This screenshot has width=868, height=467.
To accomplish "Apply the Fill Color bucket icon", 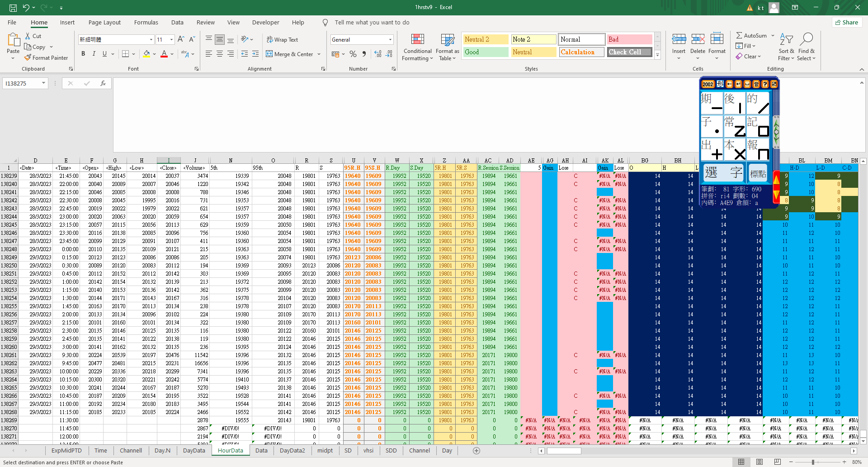I will tap(146, 54).
